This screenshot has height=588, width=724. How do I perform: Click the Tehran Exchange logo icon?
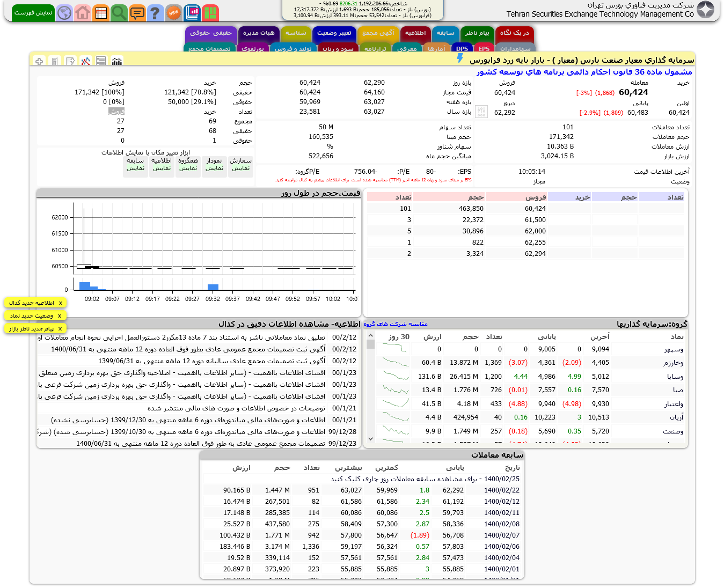pos(706,9)
